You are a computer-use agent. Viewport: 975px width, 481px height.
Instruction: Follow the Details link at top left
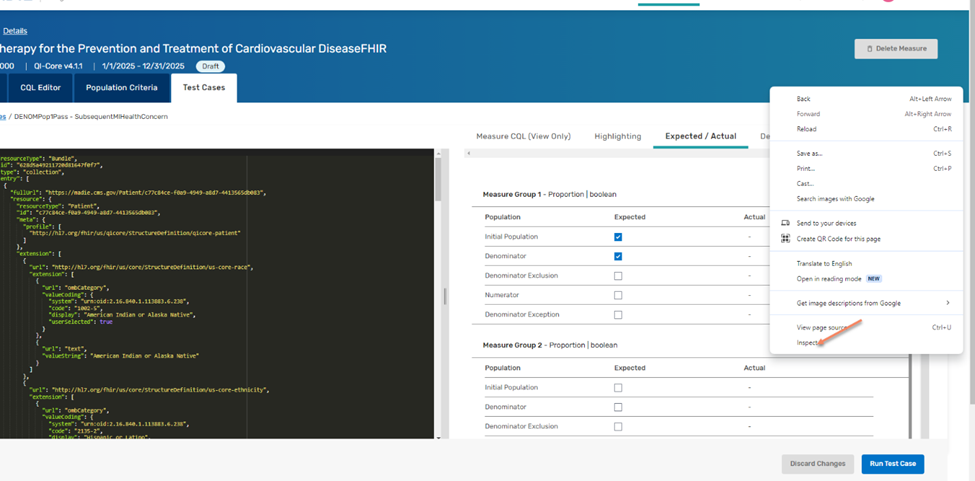pos(15,31)
